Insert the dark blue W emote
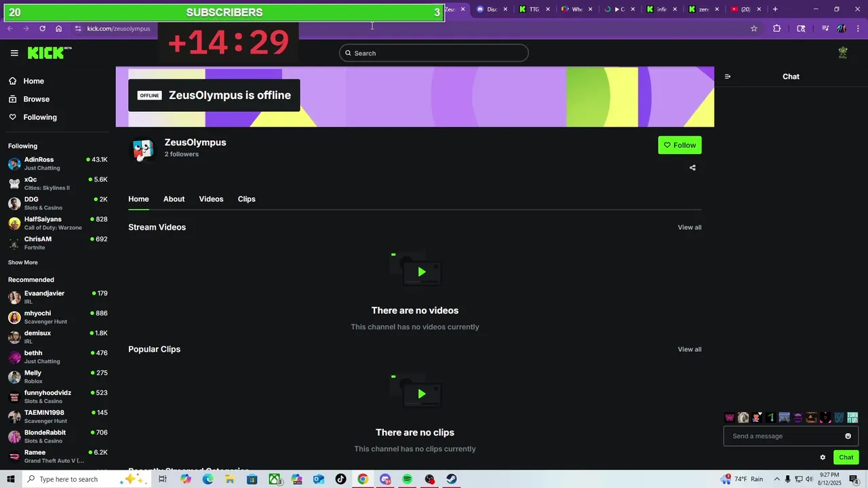 840,418
